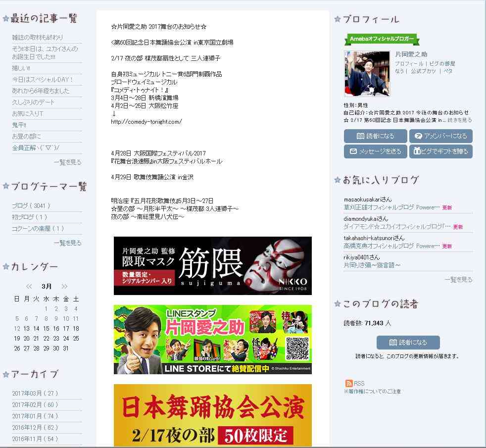Open the article 久しぶりのデート
The width and height of the screenshot is (486, 448).
click(33, 102)
